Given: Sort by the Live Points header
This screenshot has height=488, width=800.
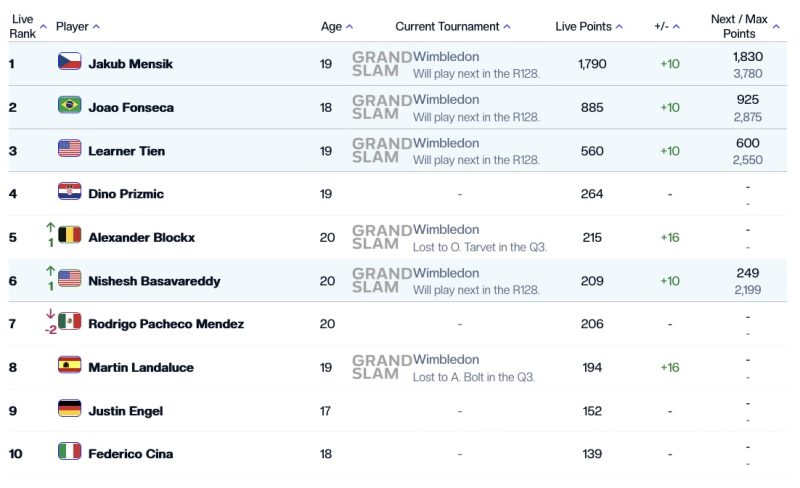Looking at the screenshot, I should pyautogui.click(x=589, y=27).
